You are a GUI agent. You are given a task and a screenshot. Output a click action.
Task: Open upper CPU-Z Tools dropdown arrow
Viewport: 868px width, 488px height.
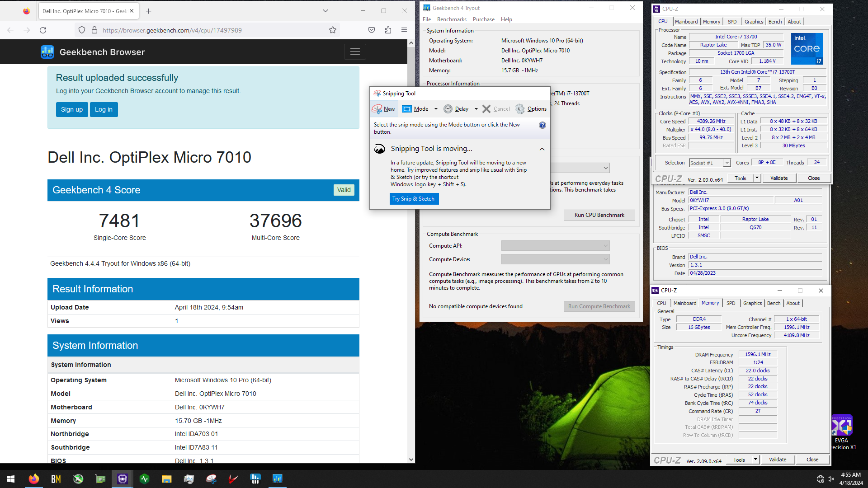click(757, 178)
